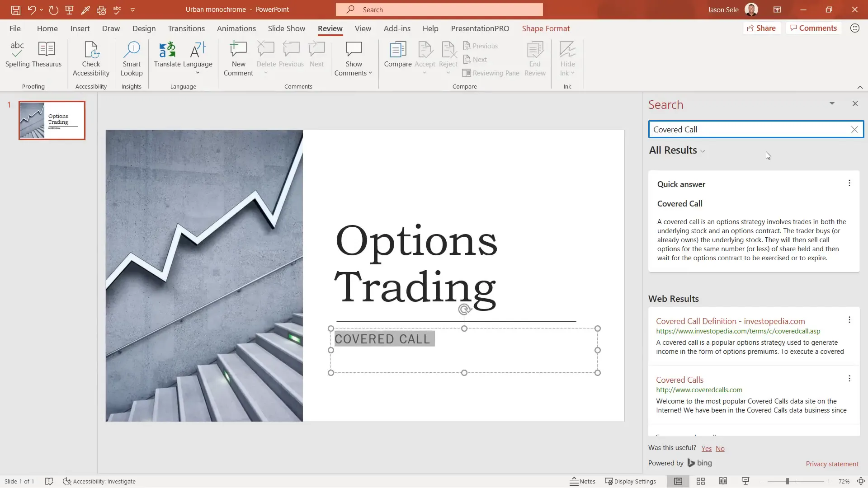
Task: Add a New Comment
Action: point(238,59)
